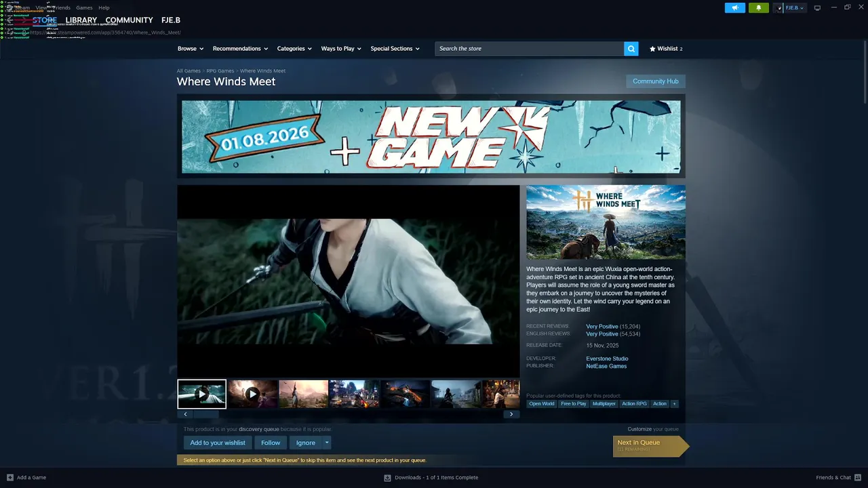Viewport: 868px width, 488px height.
Task: Open the Games menu
Action: (84, 7)
